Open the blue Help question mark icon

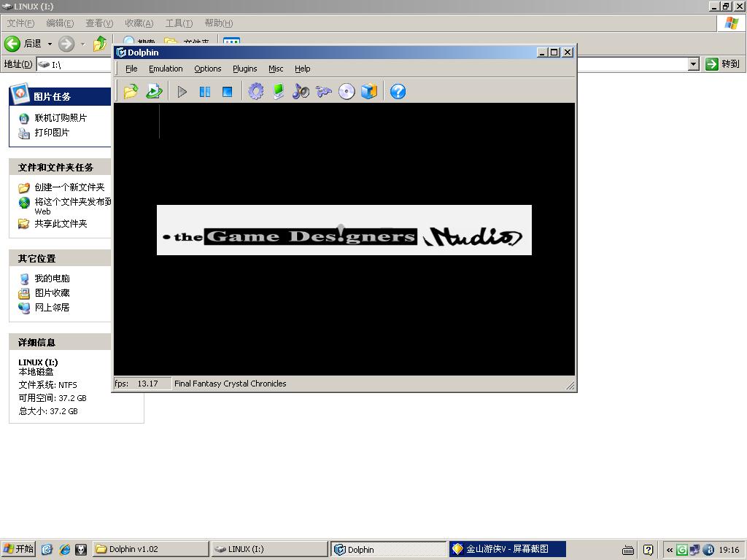pyautogui.click(x=398, y=91)
